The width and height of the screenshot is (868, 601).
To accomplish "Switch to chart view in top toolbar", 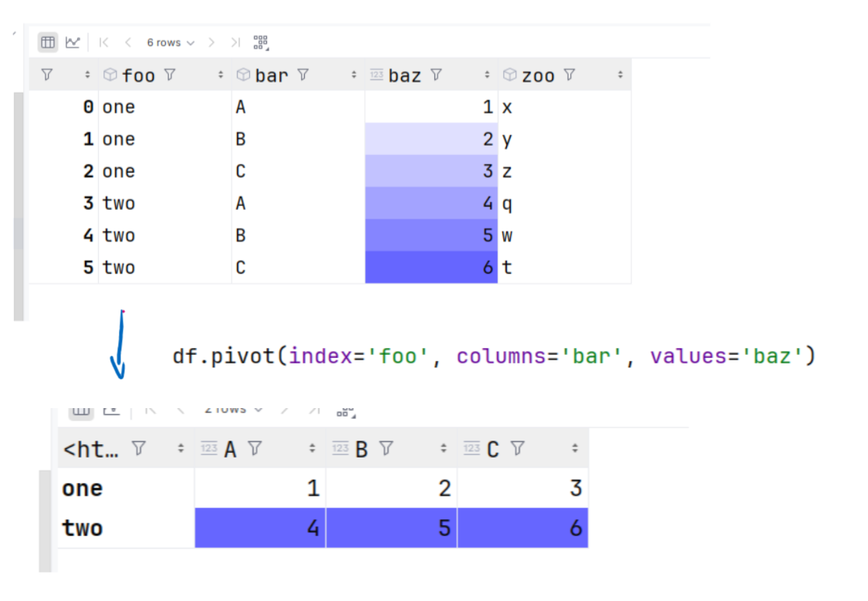I will (73, 42).
